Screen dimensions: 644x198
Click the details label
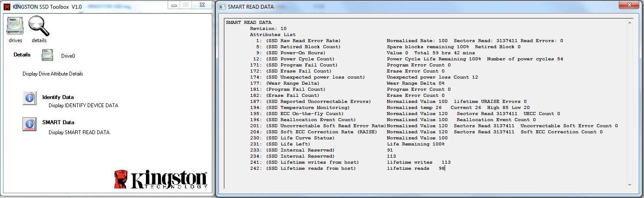tap(39, 40)
